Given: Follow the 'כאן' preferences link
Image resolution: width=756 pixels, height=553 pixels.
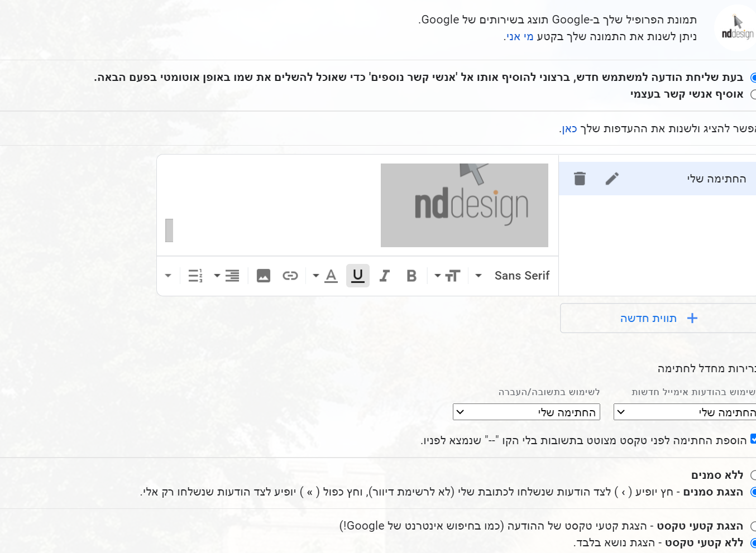Looking at the screenshot, I should tap(569, 129).
